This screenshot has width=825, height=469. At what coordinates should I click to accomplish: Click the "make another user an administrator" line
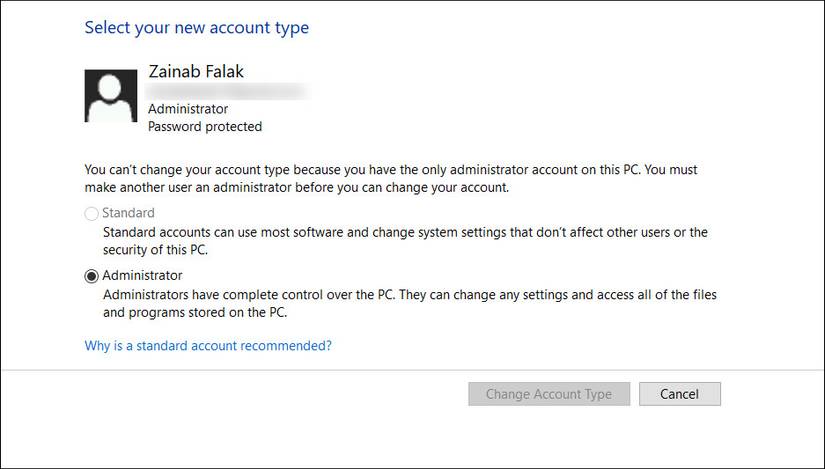pos(297,187)
